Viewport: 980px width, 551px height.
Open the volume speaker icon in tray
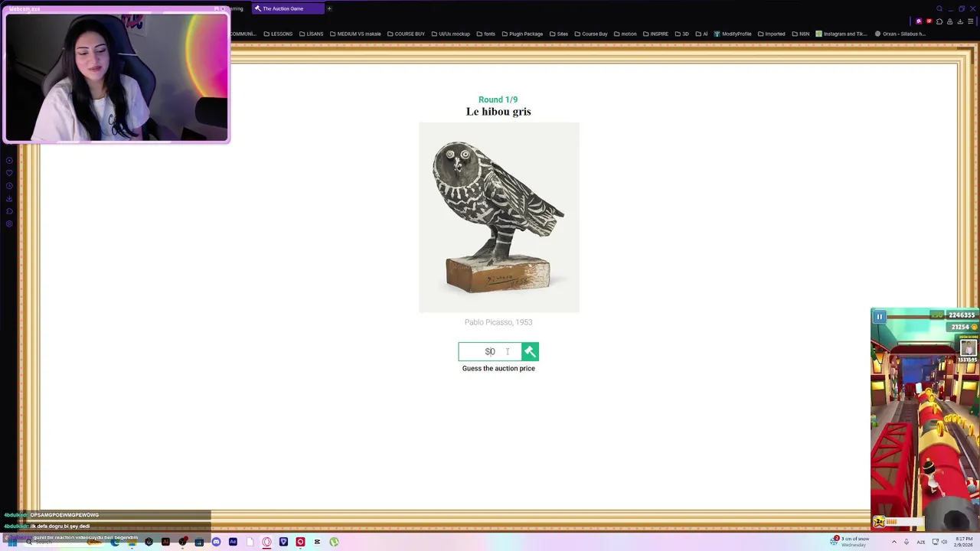pyautogui.click(x=944, y=542)
